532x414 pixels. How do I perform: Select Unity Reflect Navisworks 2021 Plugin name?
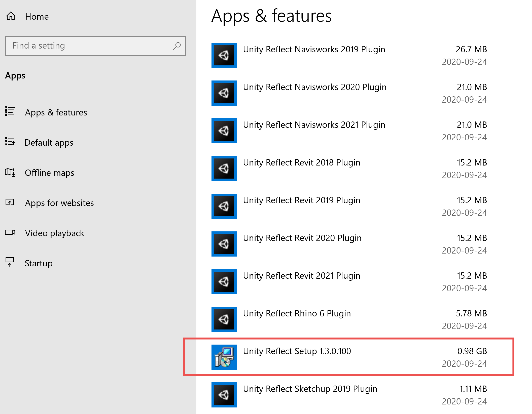coord(314,125)
